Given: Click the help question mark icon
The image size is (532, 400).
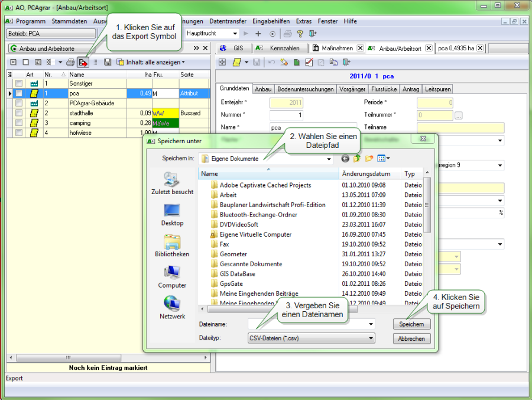Looking at the screenshot, I should click(x=300, y=34).
